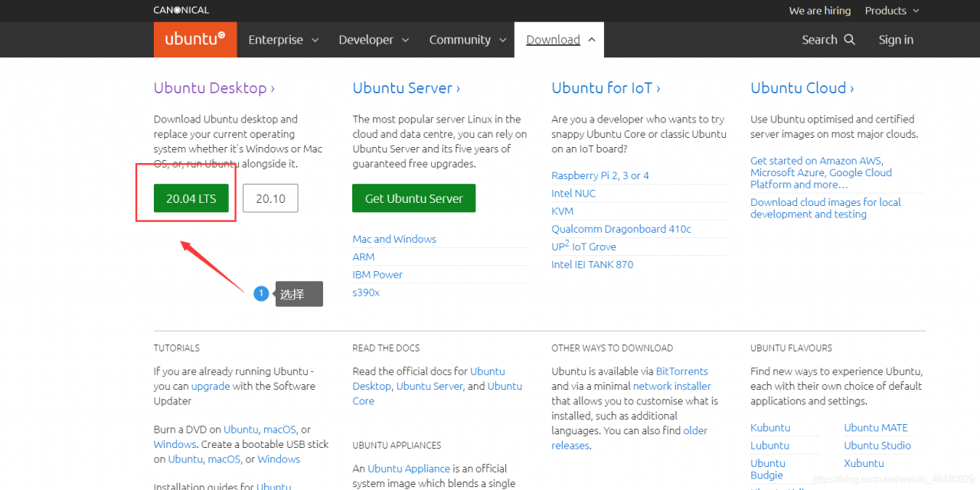Select the 20.10 desktop version button
This screenshot has height=490, width=980.
coord(270,198)
